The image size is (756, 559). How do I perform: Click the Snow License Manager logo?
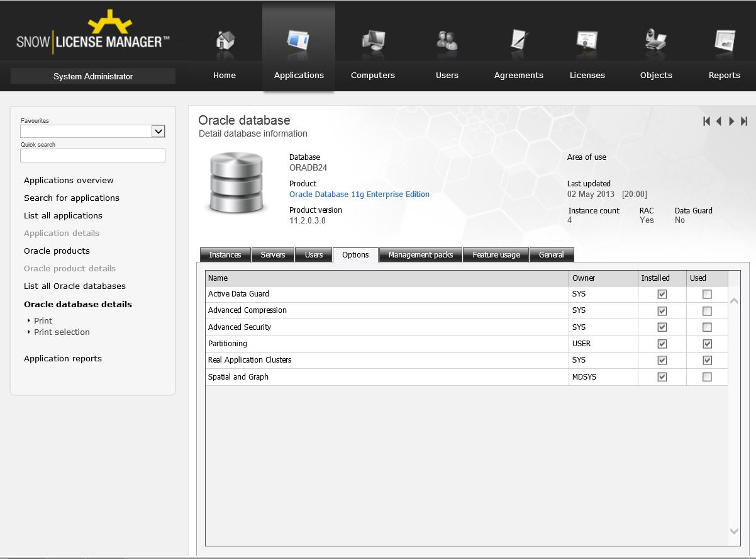[93, 33]
